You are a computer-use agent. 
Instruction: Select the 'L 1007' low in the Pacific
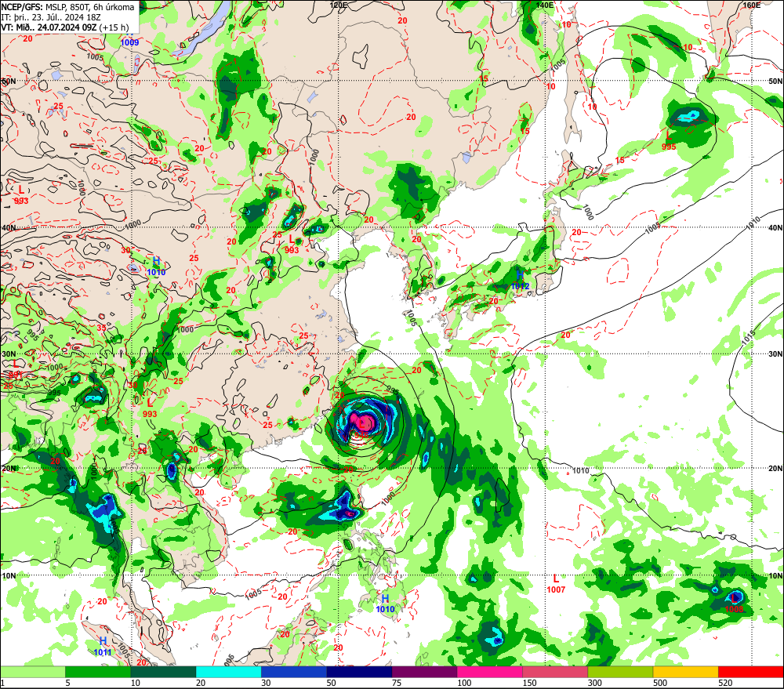click(556, 585)
